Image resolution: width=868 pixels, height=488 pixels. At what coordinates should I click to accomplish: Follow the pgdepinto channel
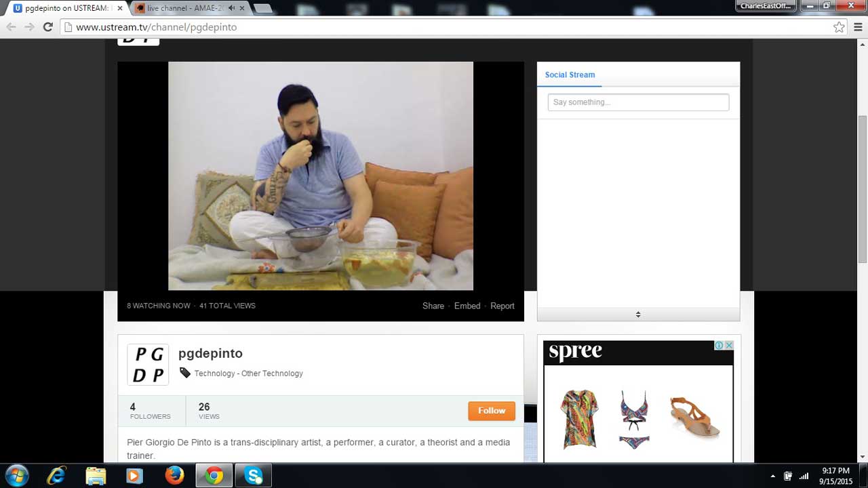491,411
